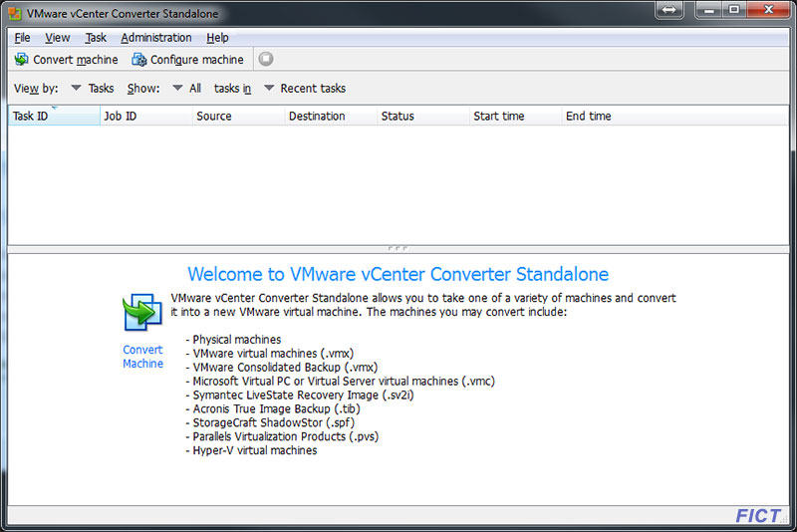Sort by Job ID column header
Image resolution: width=797 pixels, height=532 pixels.
[x=146, y=116]
